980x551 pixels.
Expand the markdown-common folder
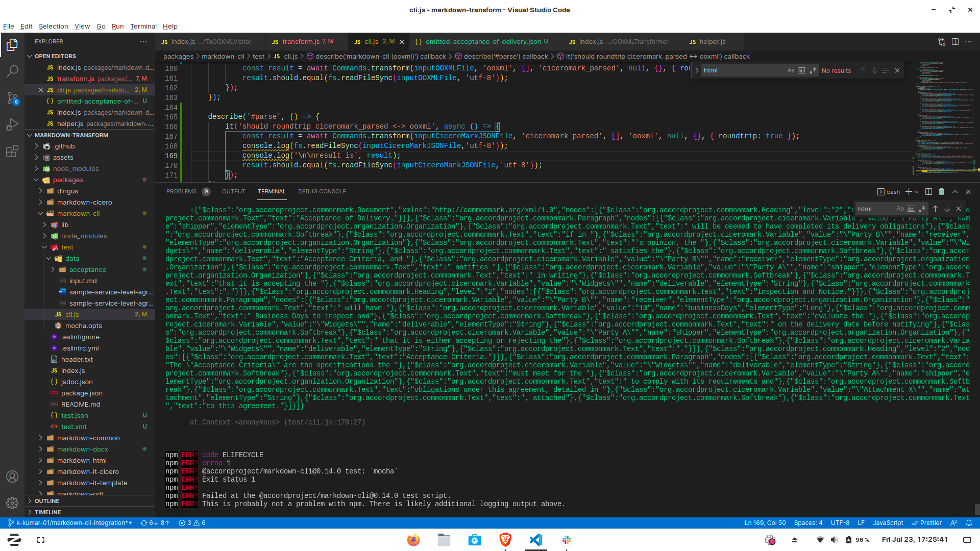88,438
